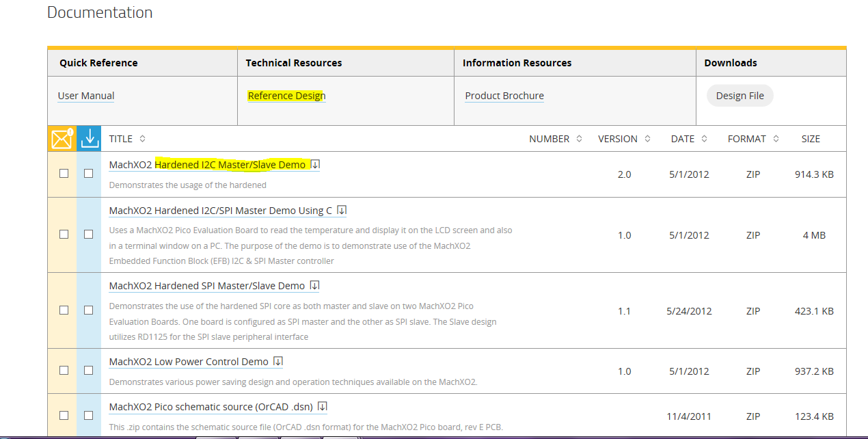
Task: Tick notify checkbox for Low Power Control Demo
Action: (64, 370)
